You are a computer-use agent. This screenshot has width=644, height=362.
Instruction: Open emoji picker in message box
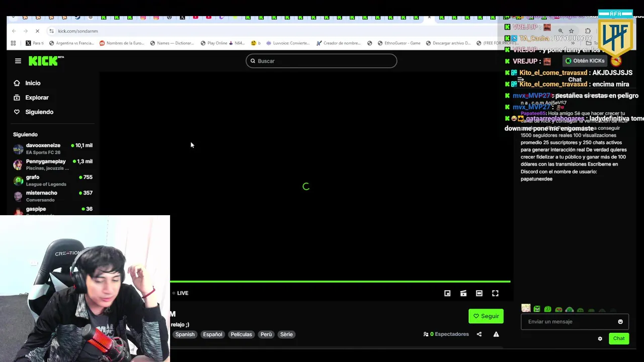point(620,322)
